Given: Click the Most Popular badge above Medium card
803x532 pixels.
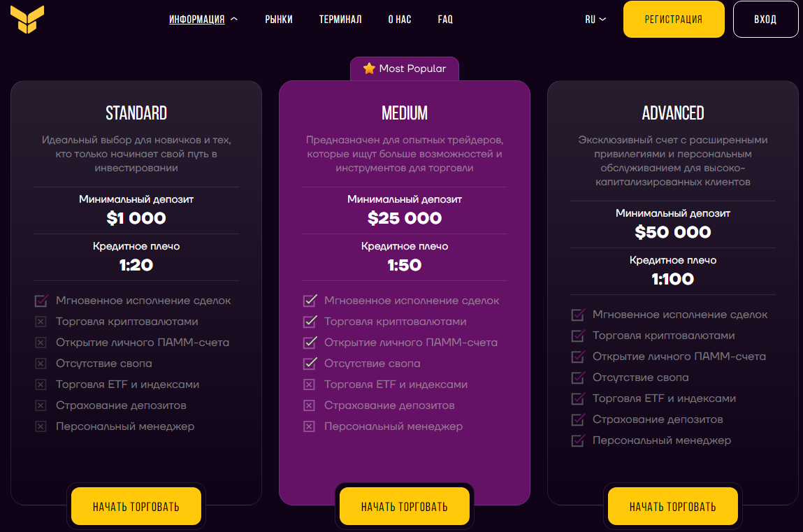Looking at the screenshot, I should point(404,69).
